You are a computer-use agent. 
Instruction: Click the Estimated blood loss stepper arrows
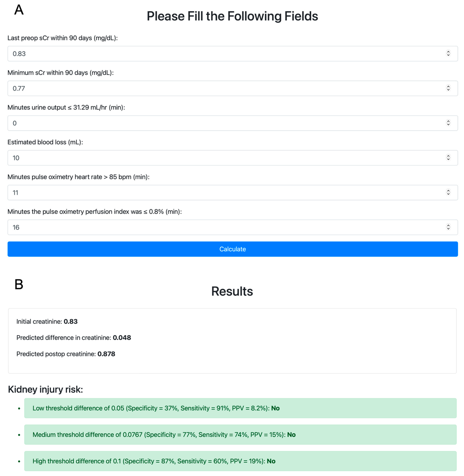point(448,158)
